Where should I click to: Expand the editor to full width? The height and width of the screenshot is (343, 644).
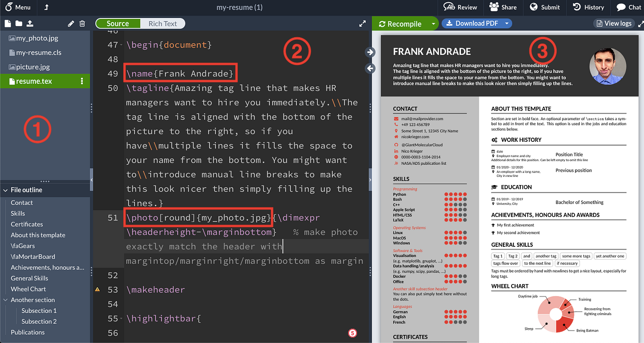(362, 23)
